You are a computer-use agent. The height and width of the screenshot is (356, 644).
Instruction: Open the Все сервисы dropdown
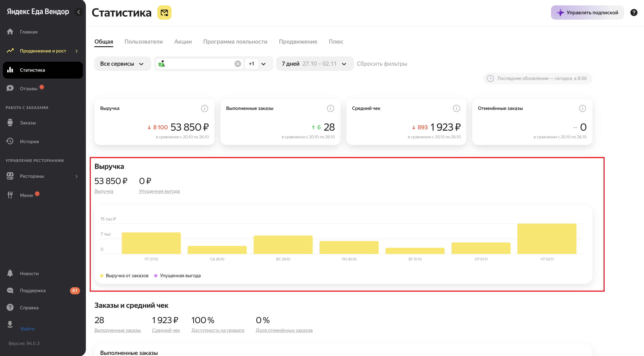tap(122, 64)
